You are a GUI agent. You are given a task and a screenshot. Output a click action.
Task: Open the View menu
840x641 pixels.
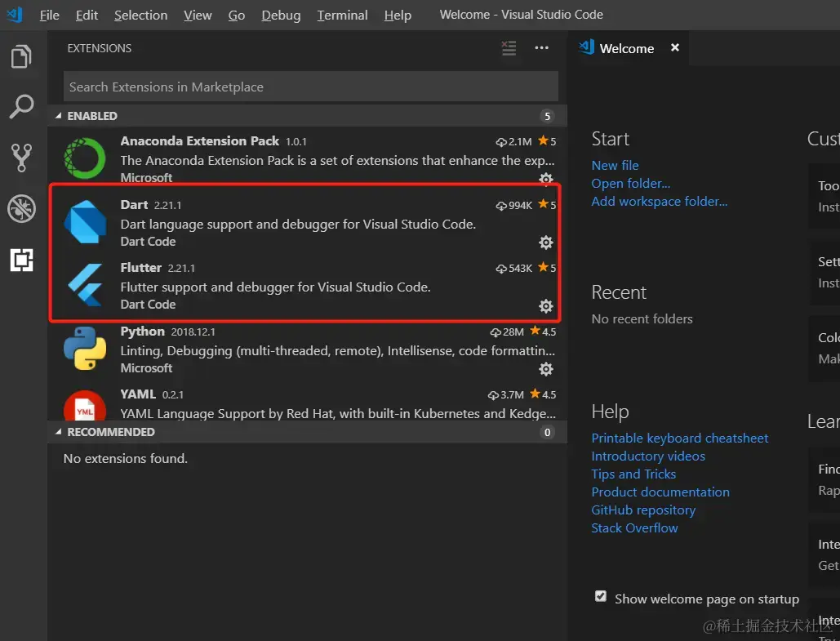point(198,15)
